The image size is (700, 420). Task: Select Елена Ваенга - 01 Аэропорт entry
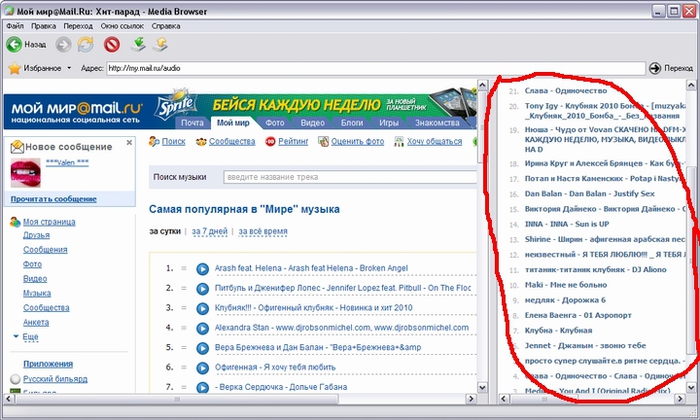click(x=578, y=315)
